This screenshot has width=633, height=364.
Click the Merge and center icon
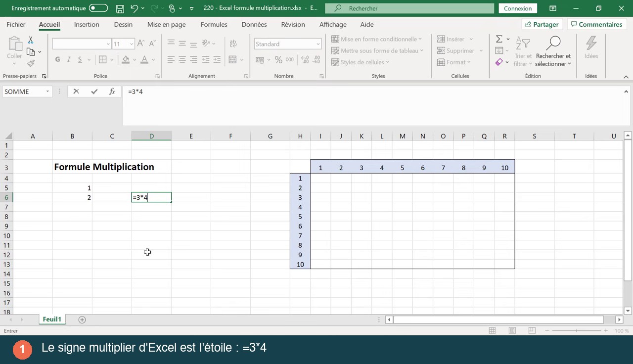[x=233, y=60]
